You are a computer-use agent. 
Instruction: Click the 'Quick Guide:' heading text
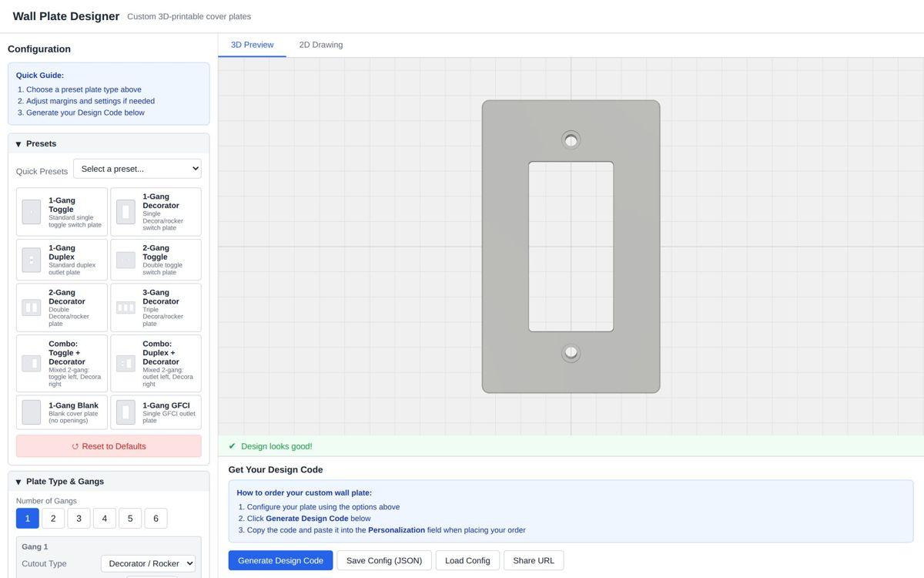40,76
